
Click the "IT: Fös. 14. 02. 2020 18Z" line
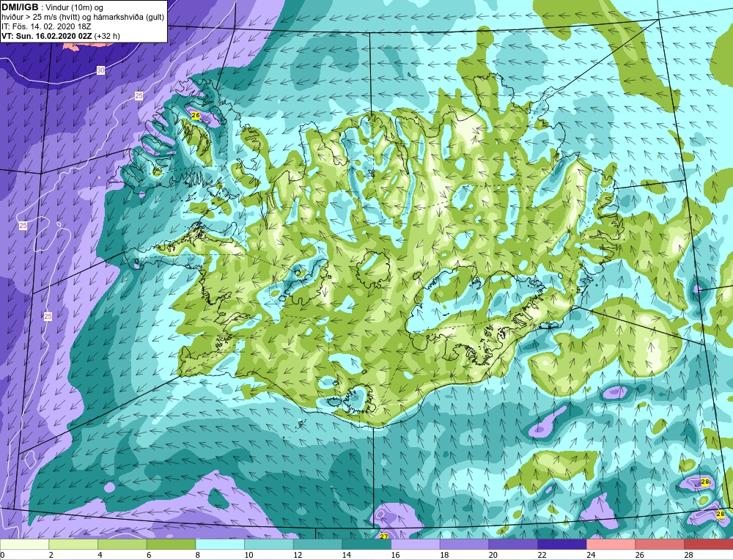coord(45,26)
